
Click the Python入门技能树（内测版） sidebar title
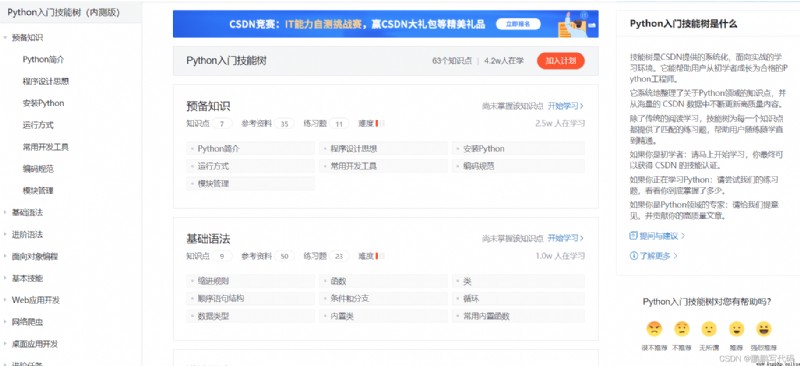click(x=64, y=13)
